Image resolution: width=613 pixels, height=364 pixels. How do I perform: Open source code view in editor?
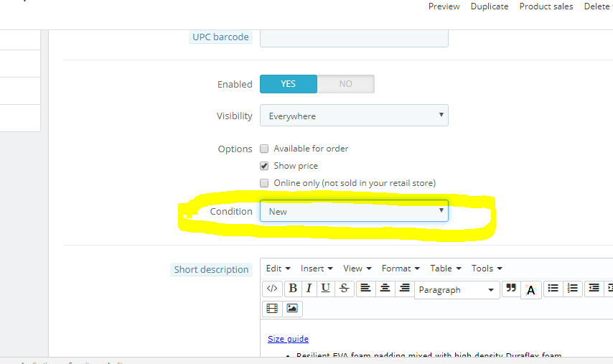(x=272, y=289)
